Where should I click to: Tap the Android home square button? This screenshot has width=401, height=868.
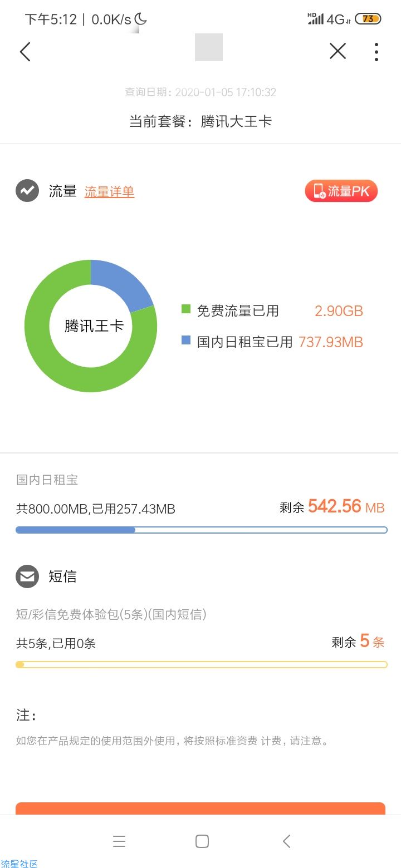click(202, 841)
